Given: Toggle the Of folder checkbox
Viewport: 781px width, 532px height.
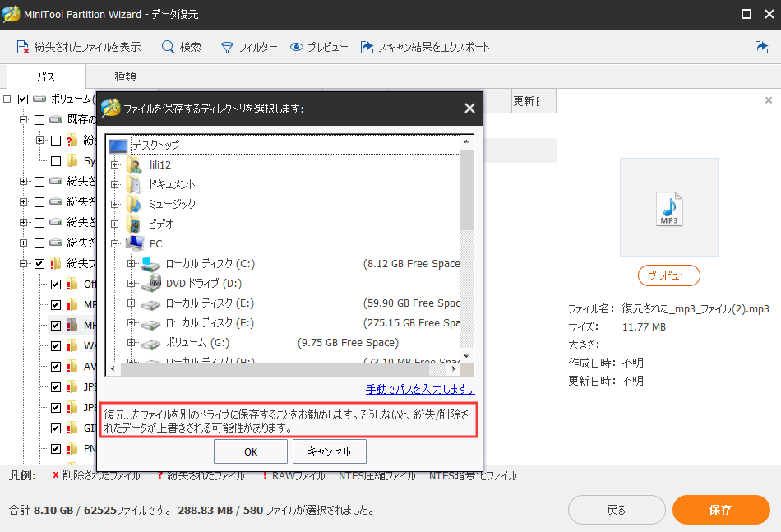Looking at the screenshot, I should pyautogui.click(x=56, y=285).
